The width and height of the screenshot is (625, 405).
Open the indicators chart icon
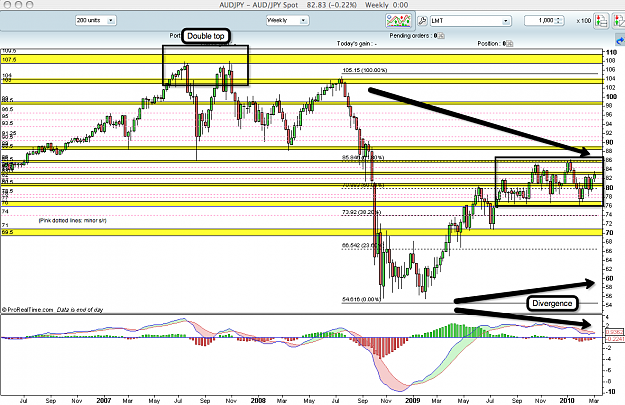click(x=399, y=20)
